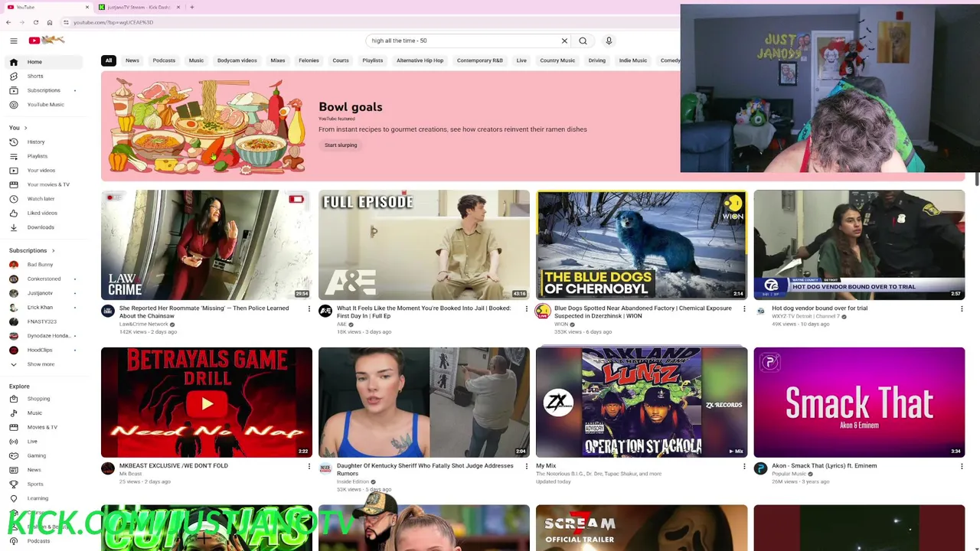The image size is (980, 551).
Task: Select the All filter chip
Action: click(x=109, y=60)
